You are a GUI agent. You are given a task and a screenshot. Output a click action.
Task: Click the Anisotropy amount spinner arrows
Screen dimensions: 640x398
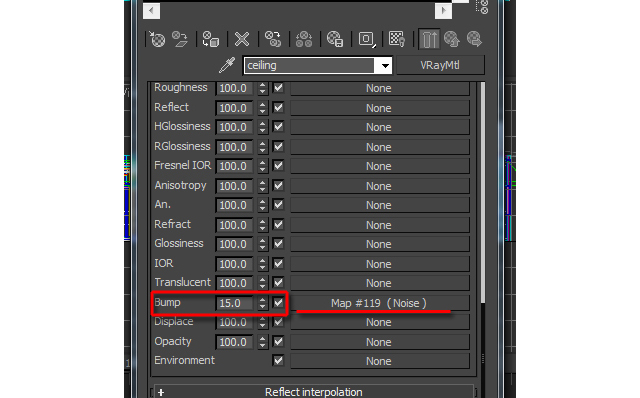(262, 186)
